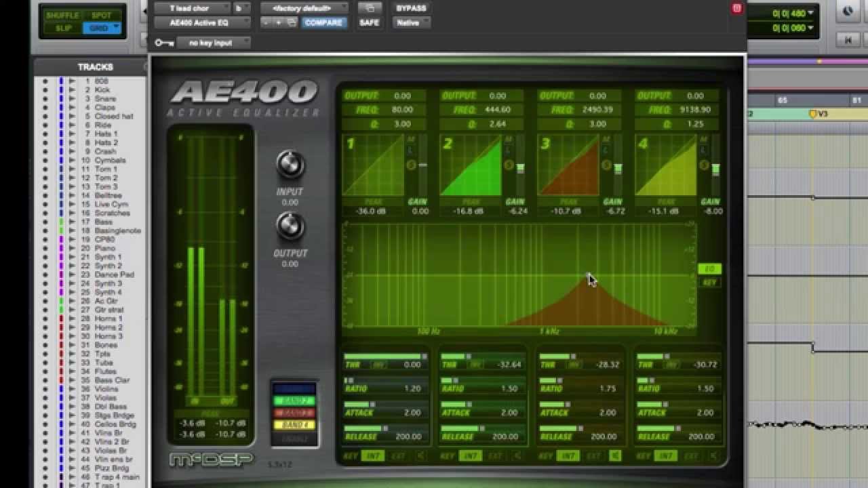Open the T lead chor track selector

point(191,8)
